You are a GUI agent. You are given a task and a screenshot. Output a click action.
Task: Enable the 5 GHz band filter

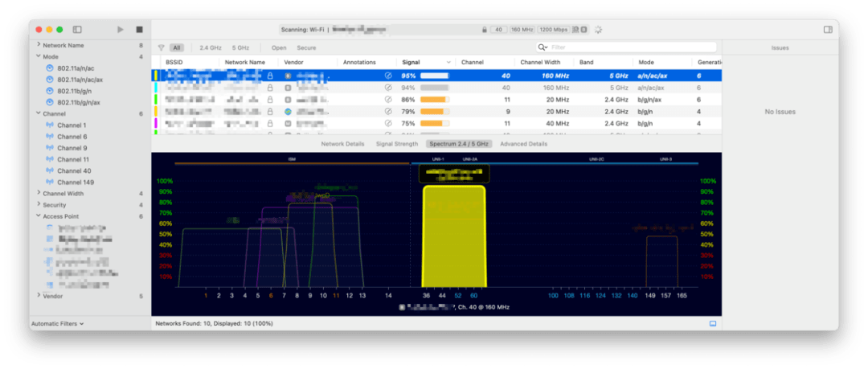point(240,48)
